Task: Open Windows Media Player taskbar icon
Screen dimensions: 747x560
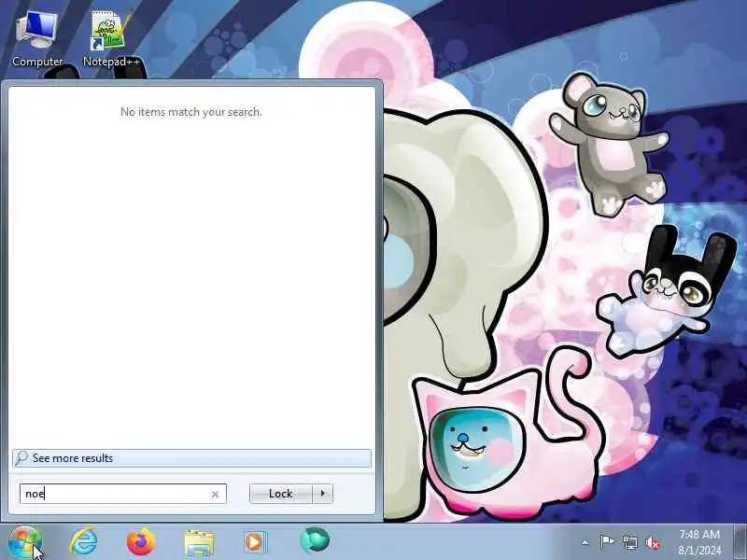Action: tap(256, 542)
